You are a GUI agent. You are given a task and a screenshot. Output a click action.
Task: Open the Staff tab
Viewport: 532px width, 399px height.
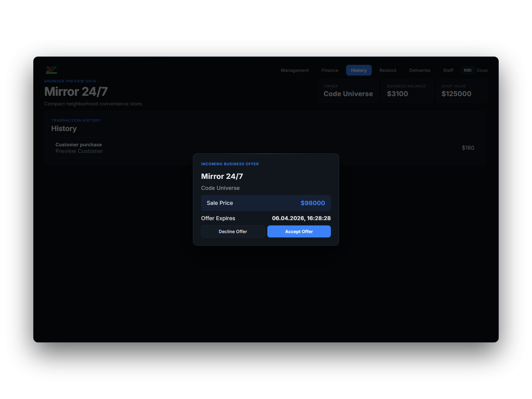tap(448, 70)
